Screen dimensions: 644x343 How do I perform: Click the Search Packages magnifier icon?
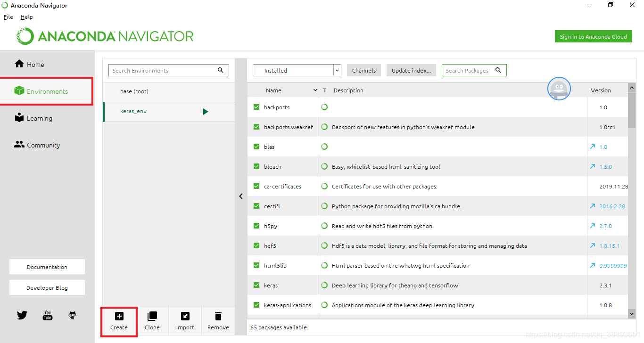pos(498,70)
